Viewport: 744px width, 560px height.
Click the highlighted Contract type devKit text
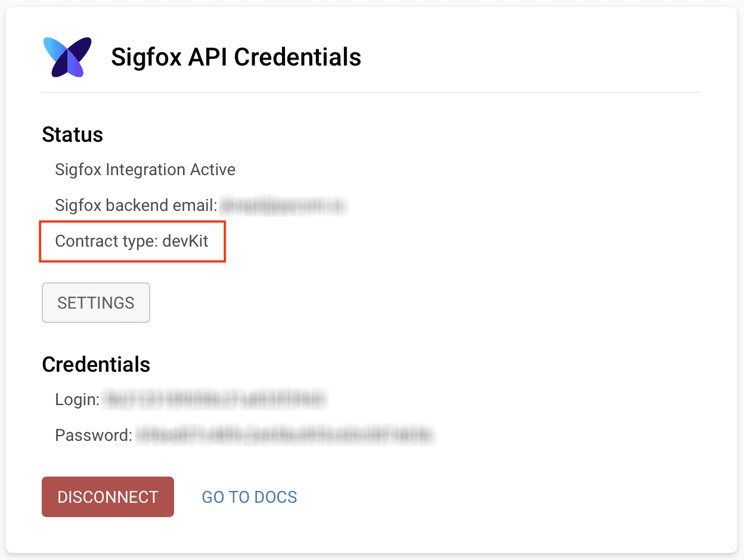(x=131, y=241)
